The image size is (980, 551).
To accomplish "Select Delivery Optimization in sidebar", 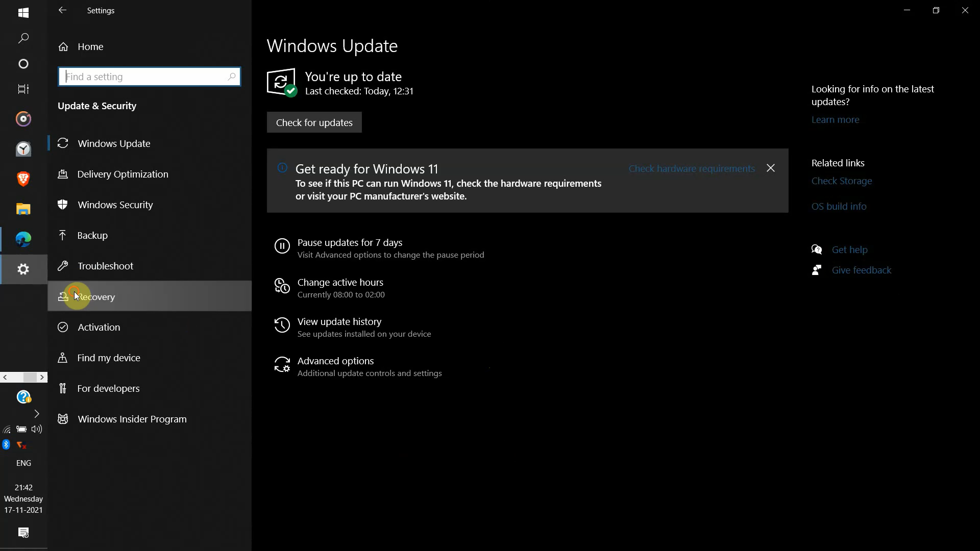I will point(122,174).
